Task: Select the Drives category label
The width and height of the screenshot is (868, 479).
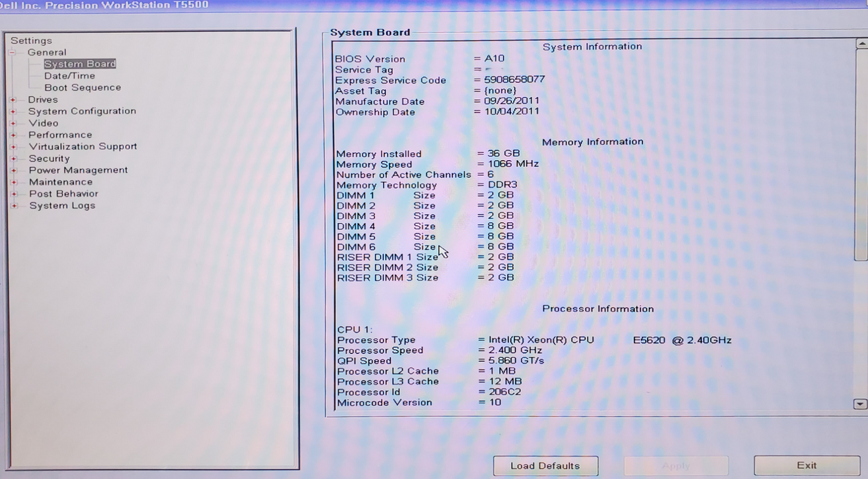Action: (42, 99)
